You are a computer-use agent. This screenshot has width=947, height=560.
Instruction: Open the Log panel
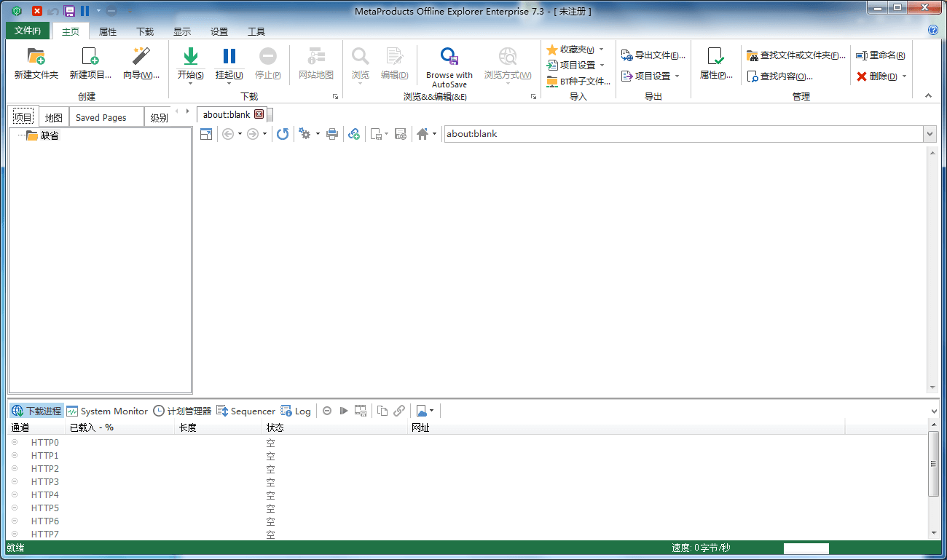[x=296, y=411]
